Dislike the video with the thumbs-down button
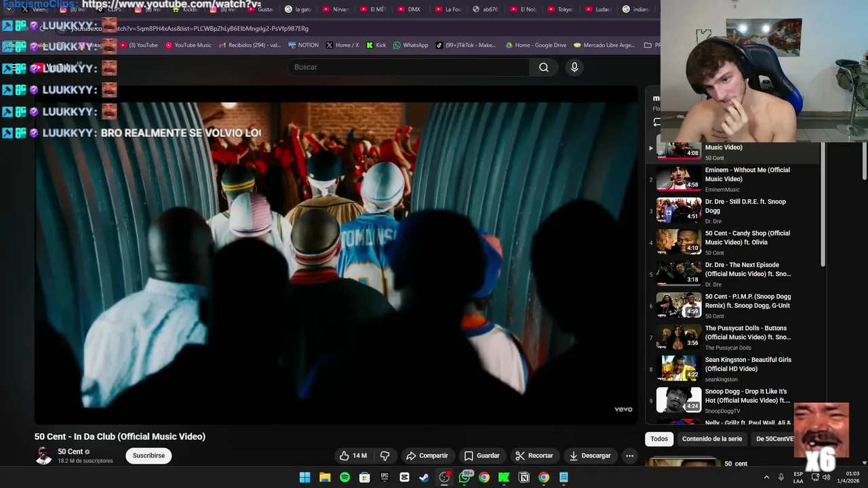The image size is (868, 488). point(384,455)
